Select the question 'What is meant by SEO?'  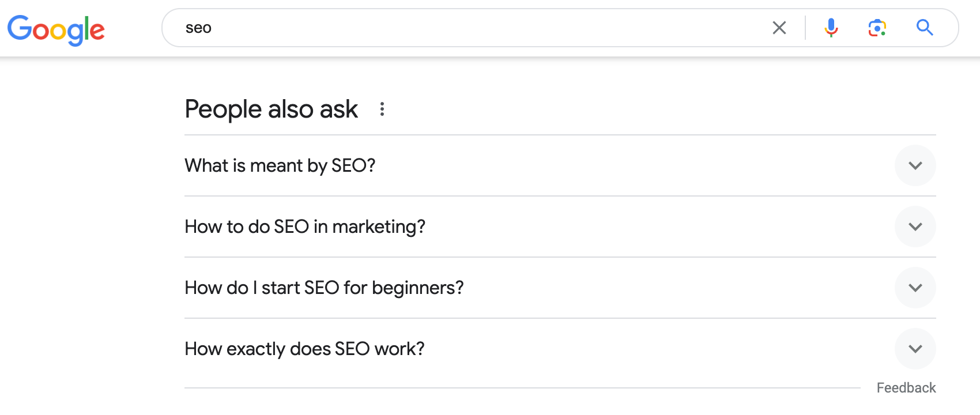click(x=280, y=165)
